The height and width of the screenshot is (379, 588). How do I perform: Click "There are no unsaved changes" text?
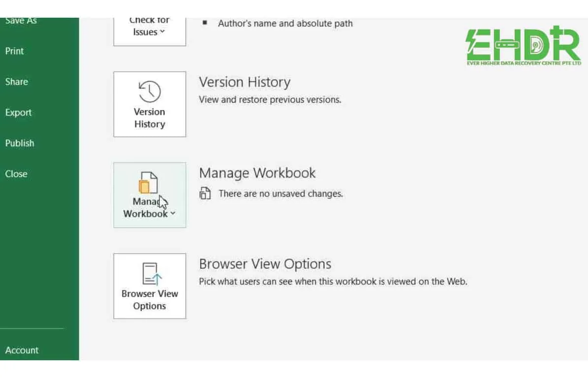[x=280, y=194]
